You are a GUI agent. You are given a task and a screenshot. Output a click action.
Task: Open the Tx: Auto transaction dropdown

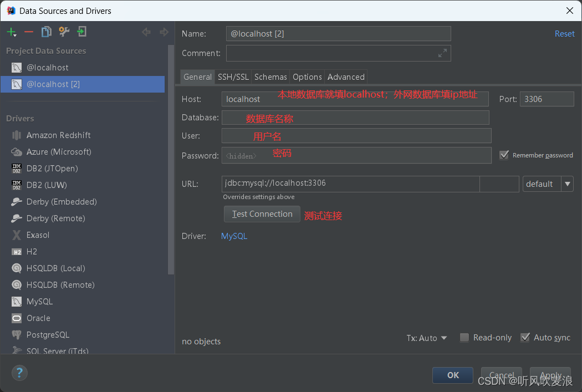tap(426, 338)
